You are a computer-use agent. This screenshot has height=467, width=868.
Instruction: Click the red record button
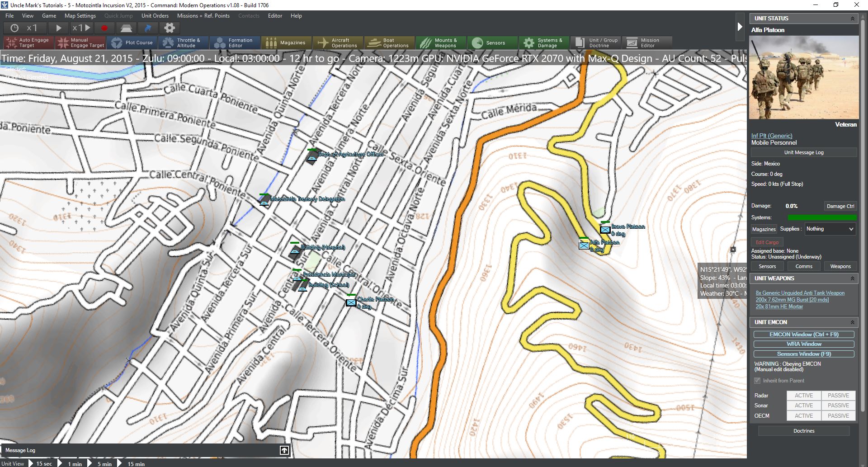(x=104, y=28)
